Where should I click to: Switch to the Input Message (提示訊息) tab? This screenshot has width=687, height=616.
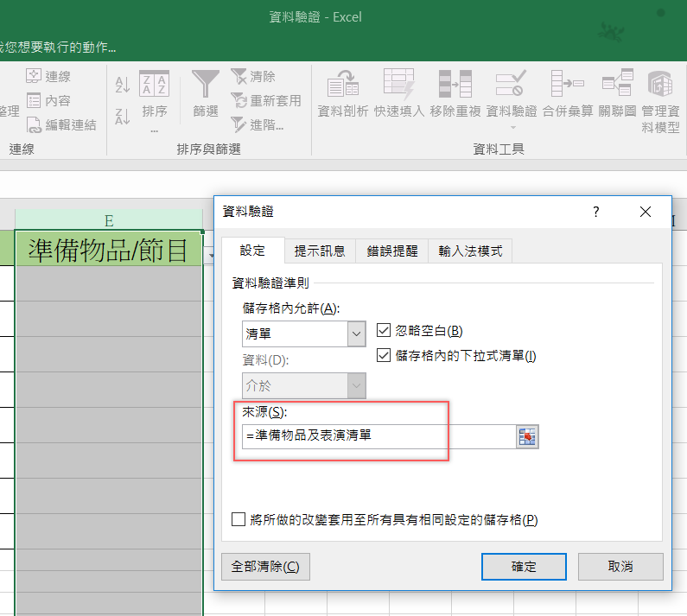[320, 251]
